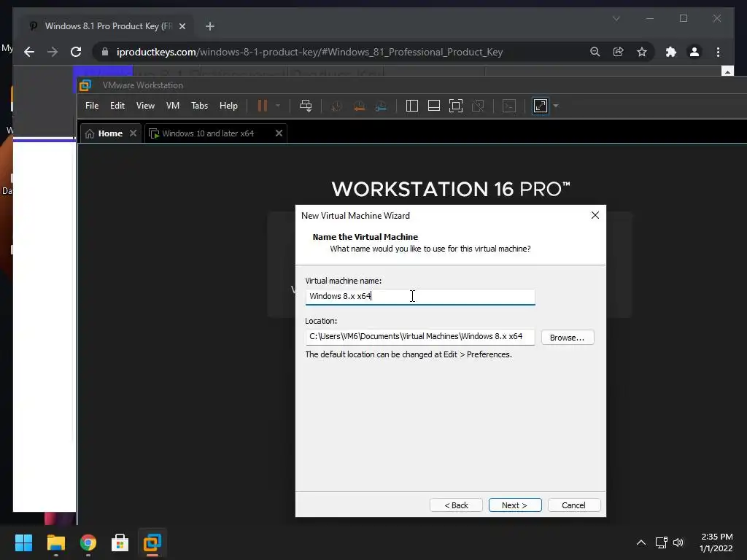Click the revert to snapshot icon
This screenshot has height=560, width=747.
coord(359,106)
